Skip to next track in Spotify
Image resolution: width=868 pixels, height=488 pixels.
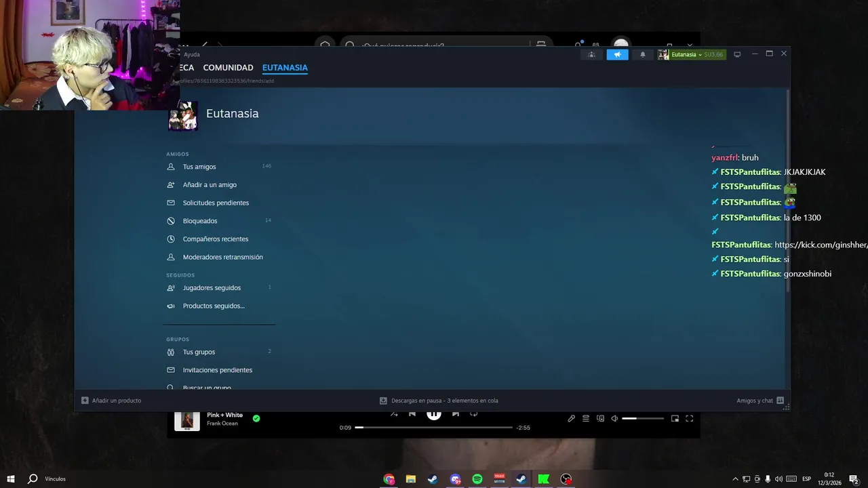[456, 413]
